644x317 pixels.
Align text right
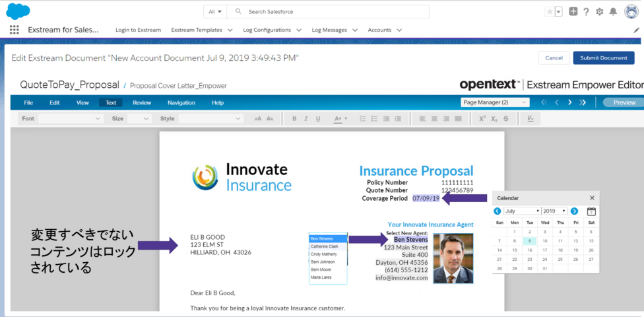(x=446, y=119)
